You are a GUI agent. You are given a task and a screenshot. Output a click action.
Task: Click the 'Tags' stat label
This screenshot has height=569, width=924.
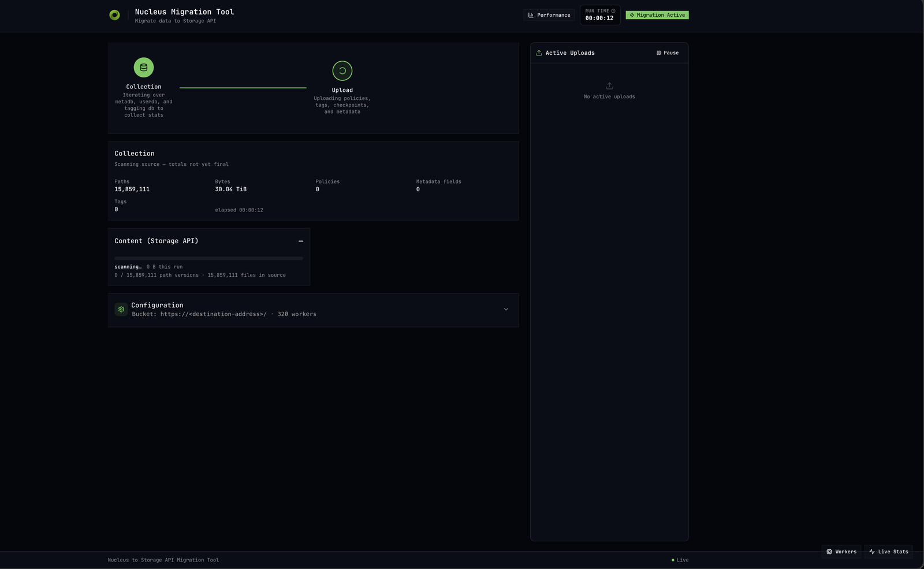click(x=120, y=202)
